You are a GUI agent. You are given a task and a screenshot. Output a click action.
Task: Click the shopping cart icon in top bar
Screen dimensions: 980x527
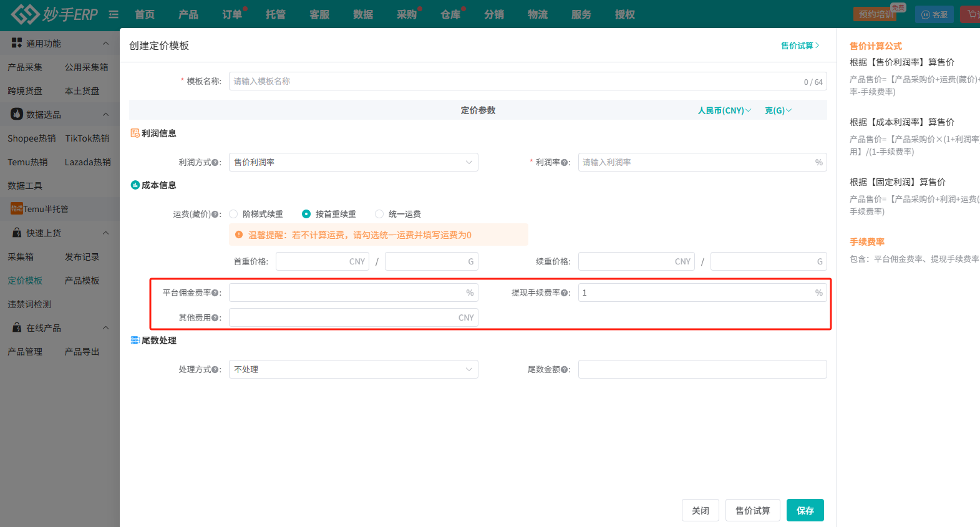tap(972, 14)
